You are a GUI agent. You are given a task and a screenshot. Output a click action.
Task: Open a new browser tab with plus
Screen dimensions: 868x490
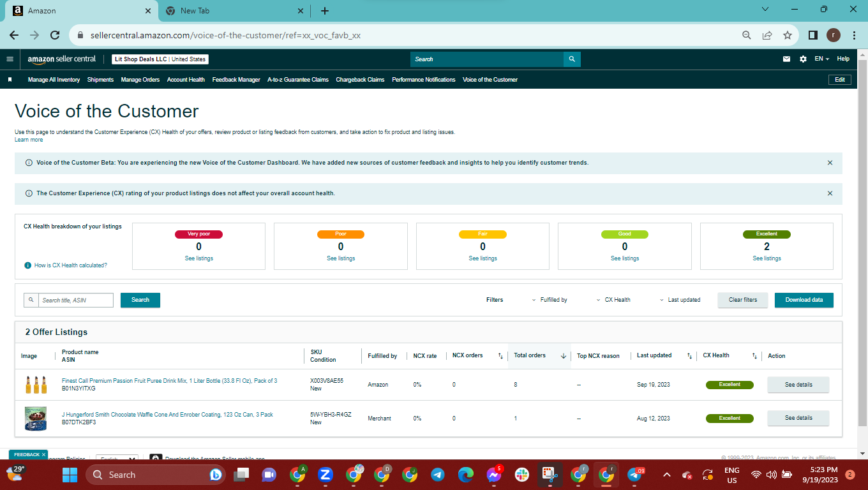325,11
